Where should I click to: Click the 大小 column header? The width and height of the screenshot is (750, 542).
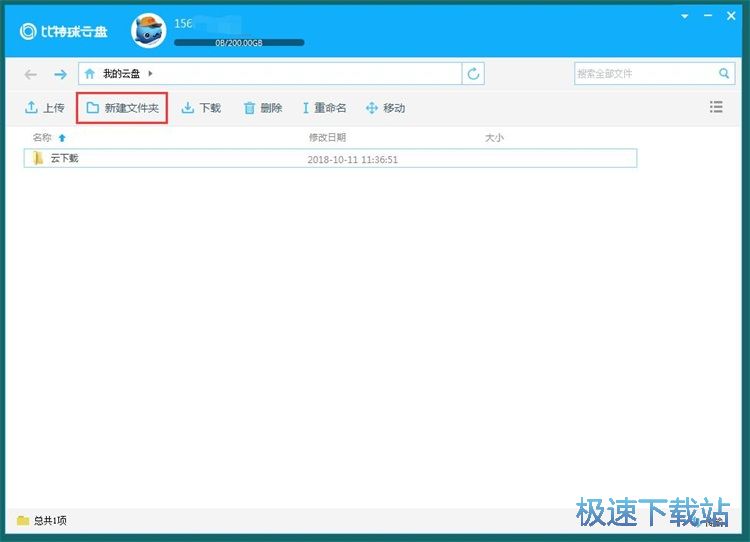494,138
